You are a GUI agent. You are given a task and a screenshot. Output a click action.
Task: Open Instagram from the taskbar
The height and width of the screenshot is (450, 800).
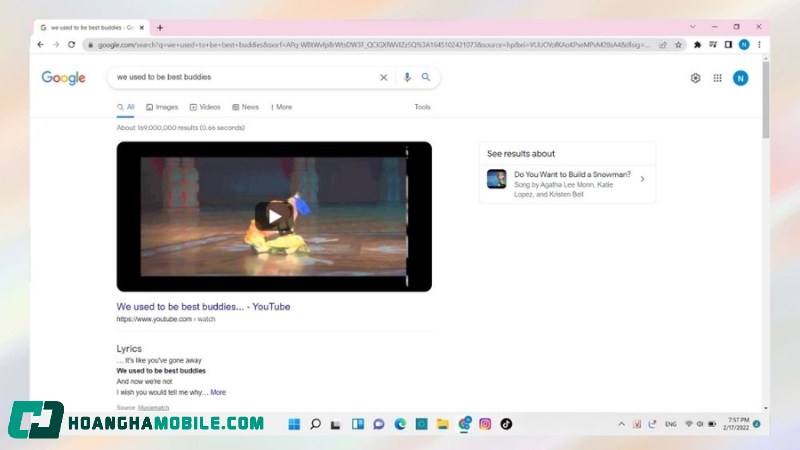click(485, 424)
